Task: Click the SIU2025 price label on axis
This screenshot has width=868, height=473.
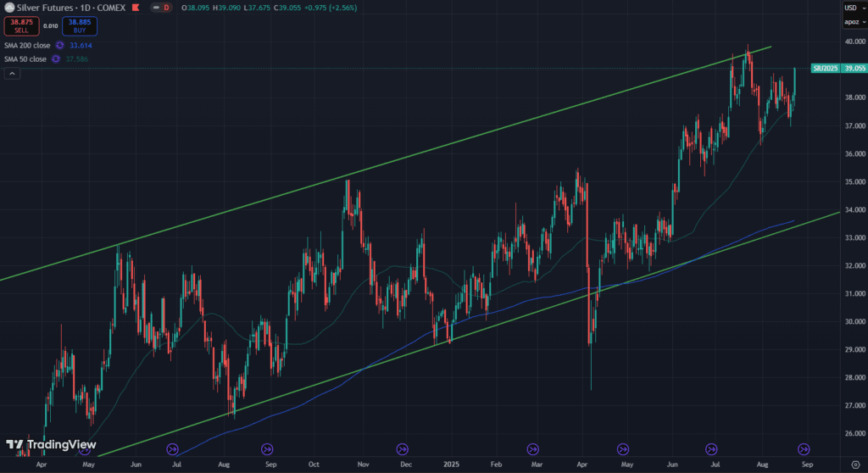Action: [824, 68]
